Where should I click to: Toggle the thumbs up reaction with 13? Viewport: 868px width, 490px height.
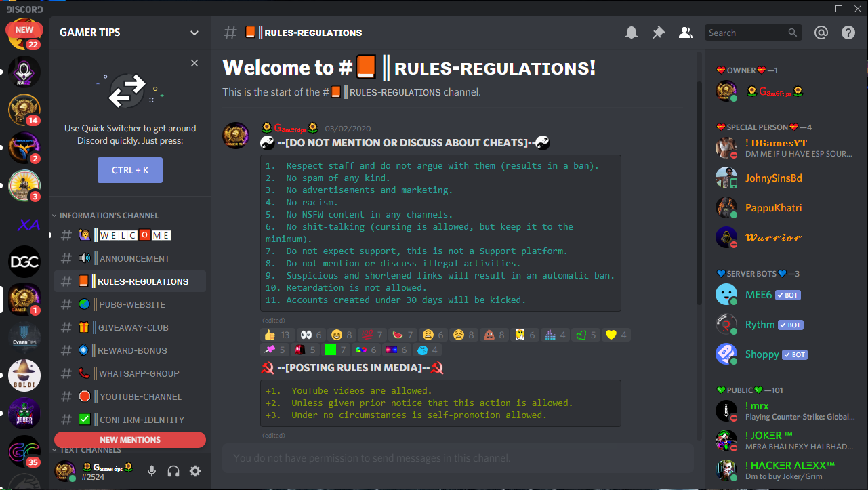click(277, 335)
